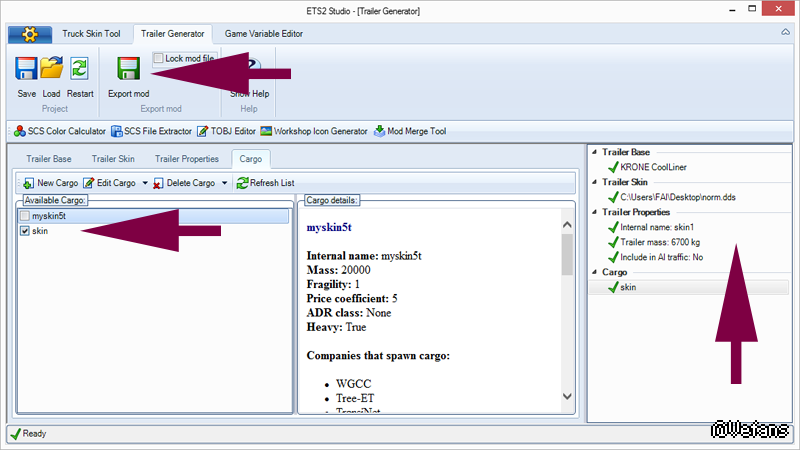The height and width of the screenshot is (450, 800).
Task: Launch the TOBJ Editor
Action: (x=226, y=131)
